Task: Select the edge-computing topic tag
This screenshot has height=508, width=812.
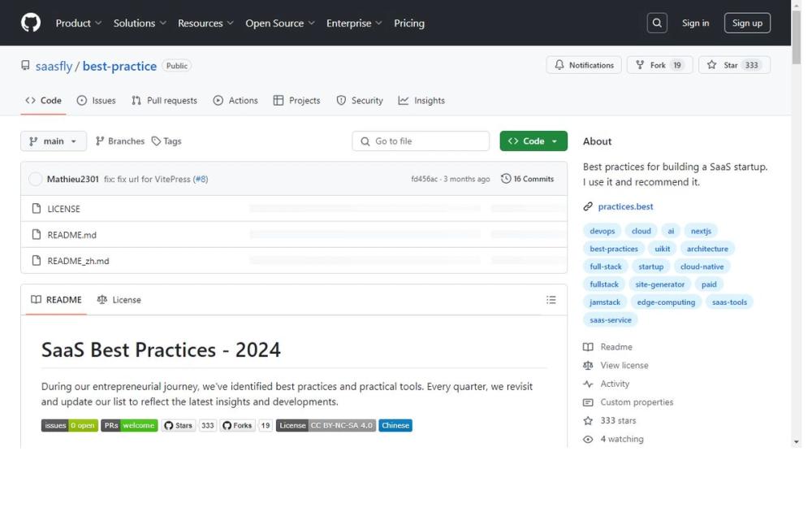Action: [x=666, y=302]
